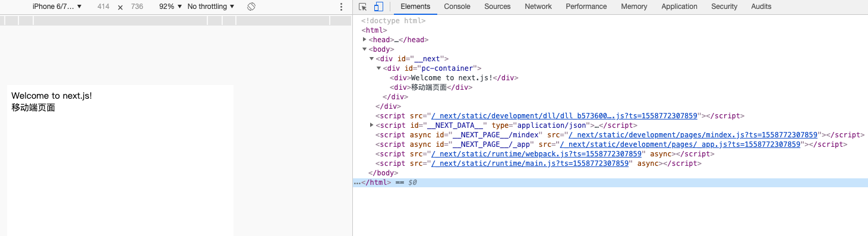Activate the inspect element picker icon
Viewport: 868px width, 236px height.
click(363, 7)
